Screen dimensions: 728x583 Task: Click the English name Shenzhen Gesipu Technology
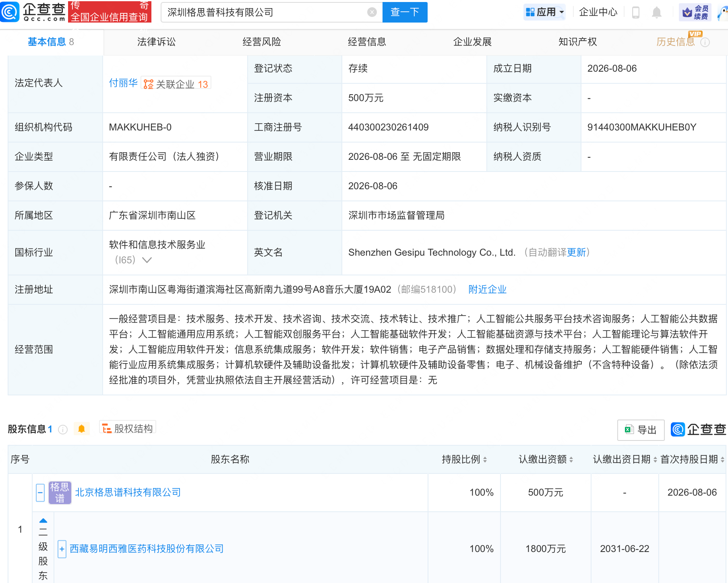(432, 252)
